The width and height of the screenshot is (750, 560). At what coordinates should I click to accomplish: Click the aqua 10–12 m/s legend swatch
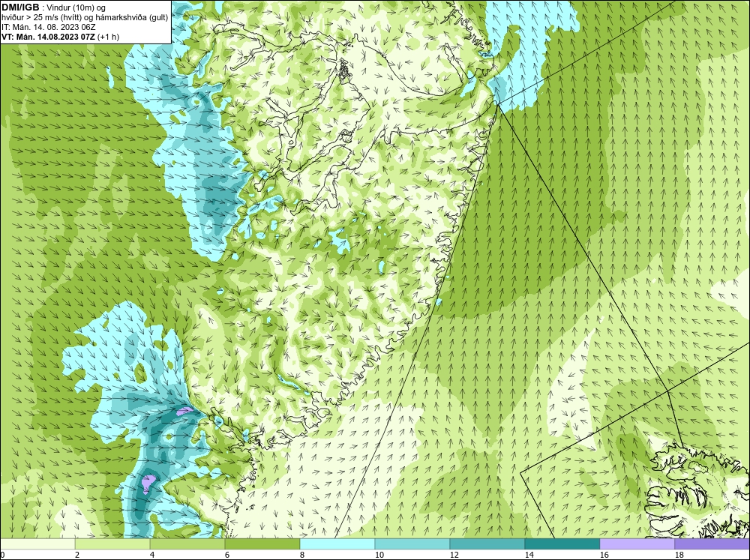click(x=412, y=544)
